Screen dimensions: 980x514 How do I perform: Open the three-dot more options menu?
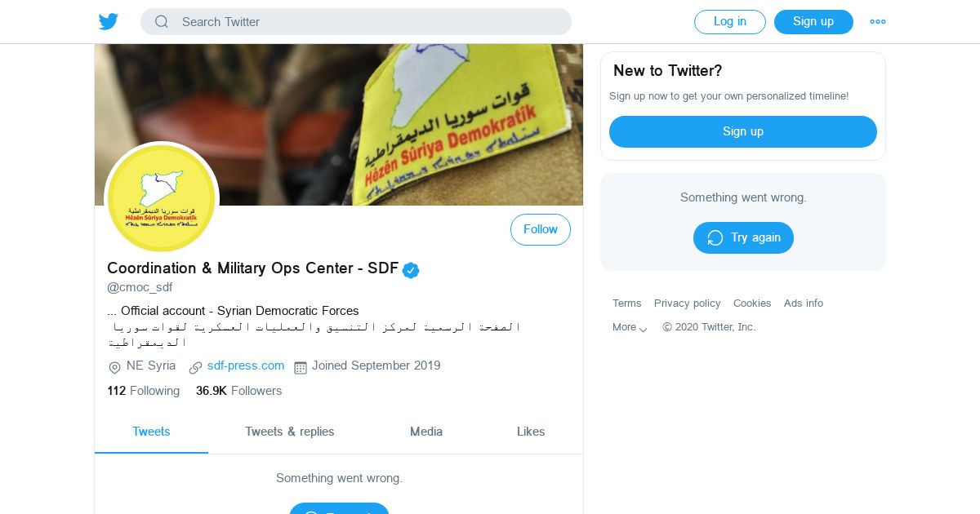(x=878, y=22)
